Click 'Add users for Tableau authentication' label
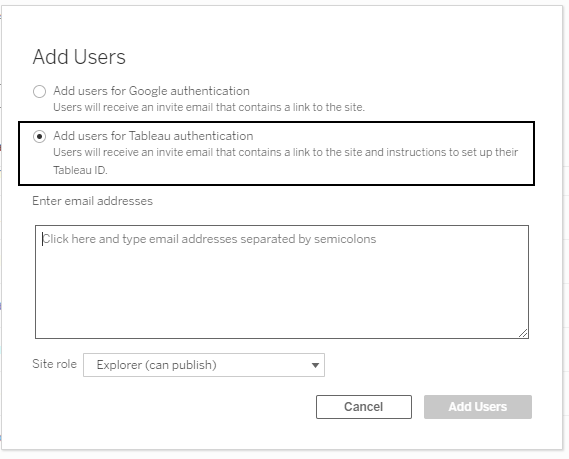The height and width of the screenshot is (459, 569). (153, 136)
